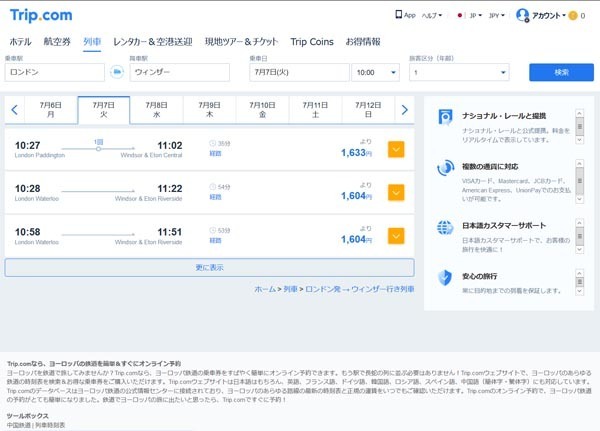600x431 pixels.
Task: Open the ヘルプ help dropdown
Action: click(x=432, y=16)
